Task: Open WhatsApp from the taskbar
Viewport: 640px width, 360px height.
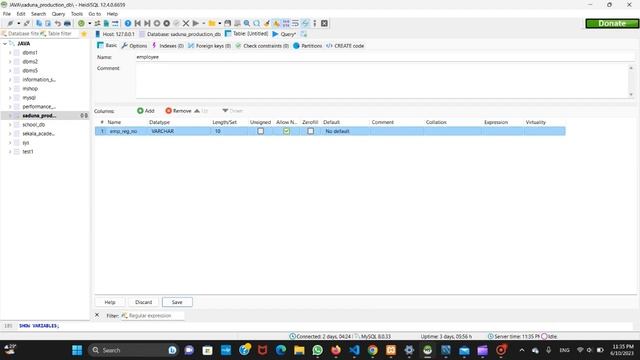Action: (318, 350)
